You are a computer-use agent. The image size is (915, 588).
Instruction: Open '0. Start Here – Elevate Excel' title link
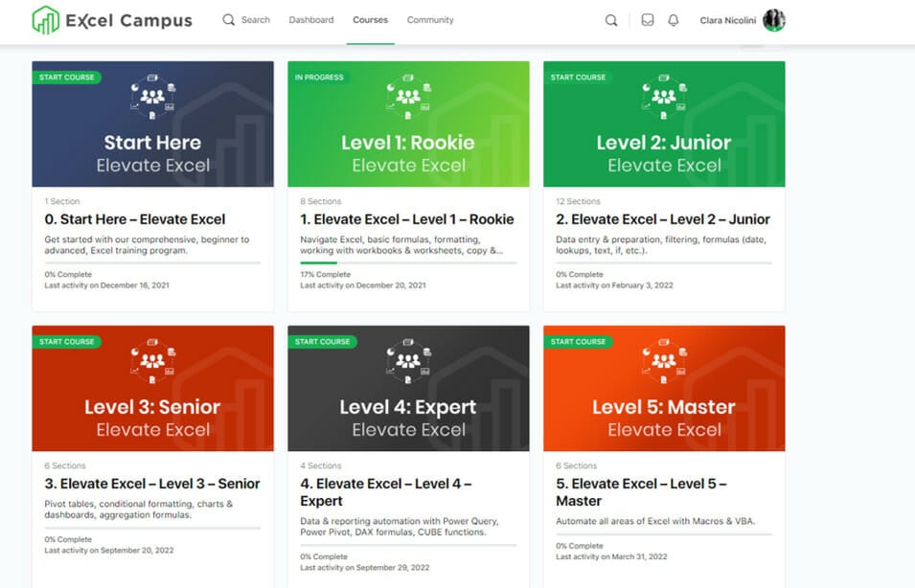pos(134,219)
